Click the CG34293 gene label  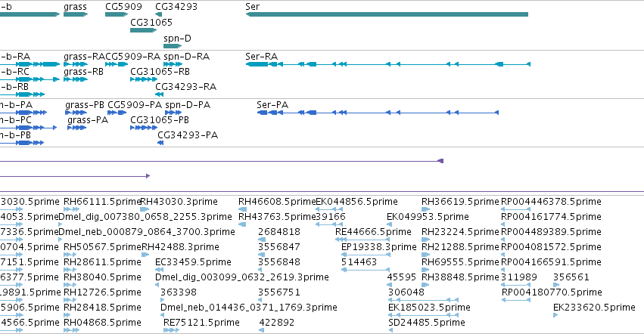coord(176,7)
